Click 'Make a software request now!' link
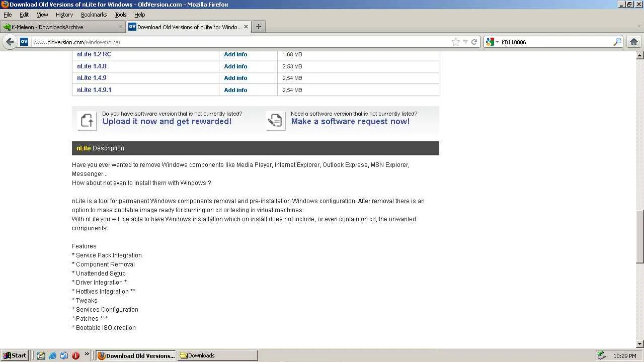This screenshot has height=362, width=644. click(x=350, y=122)
